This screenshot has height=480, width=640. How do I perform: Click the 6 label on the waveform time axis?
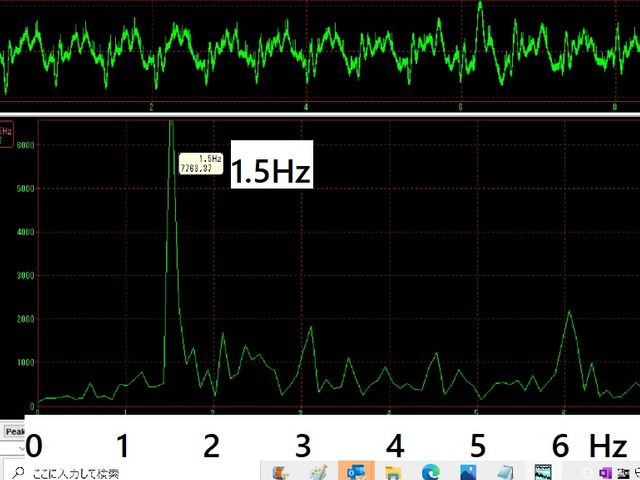pyautogui.click(x=460, y=107)
